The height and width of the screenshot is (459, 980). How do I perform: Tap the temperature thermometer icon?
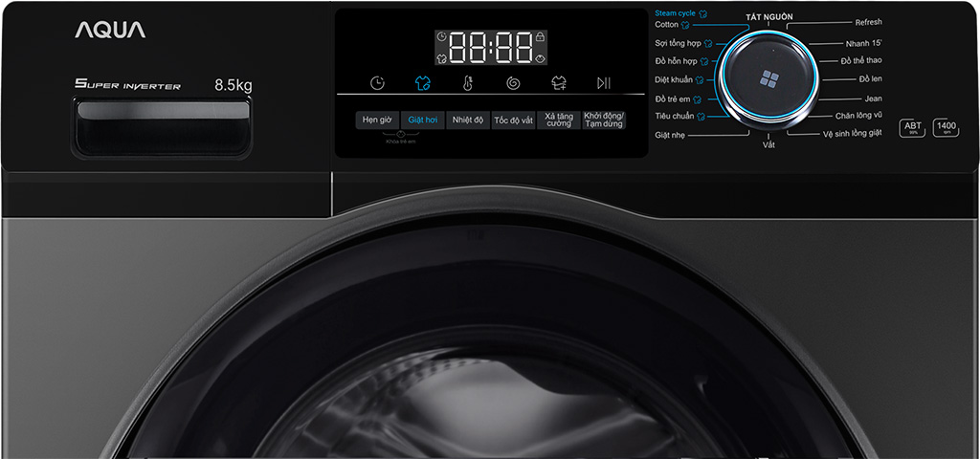(467, 83)
